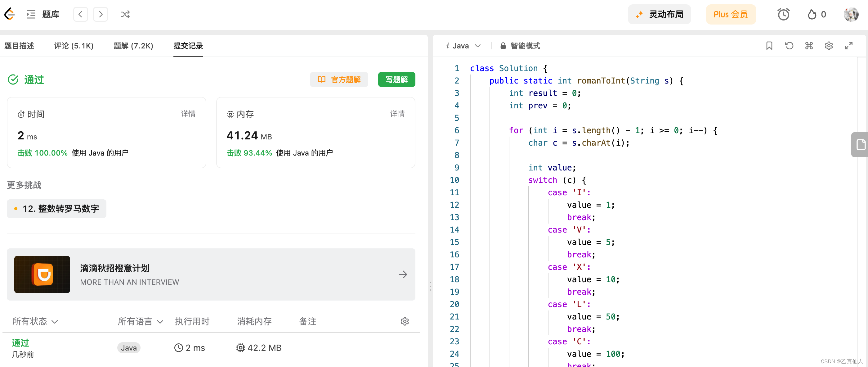The height and width of the screenshot is (367, 868).
Task: Go to previous problem arrow
Action: (81, 14)
